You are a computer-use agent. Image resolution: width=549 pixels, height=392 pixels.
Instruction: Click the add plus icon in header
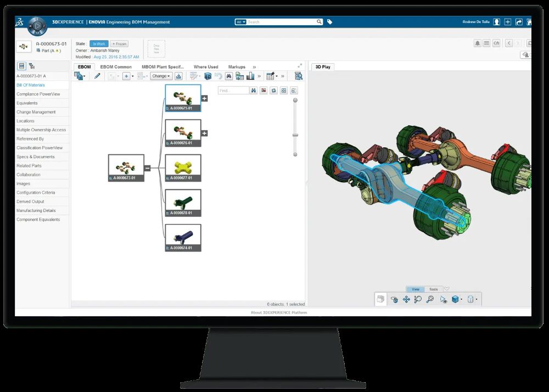508,22
